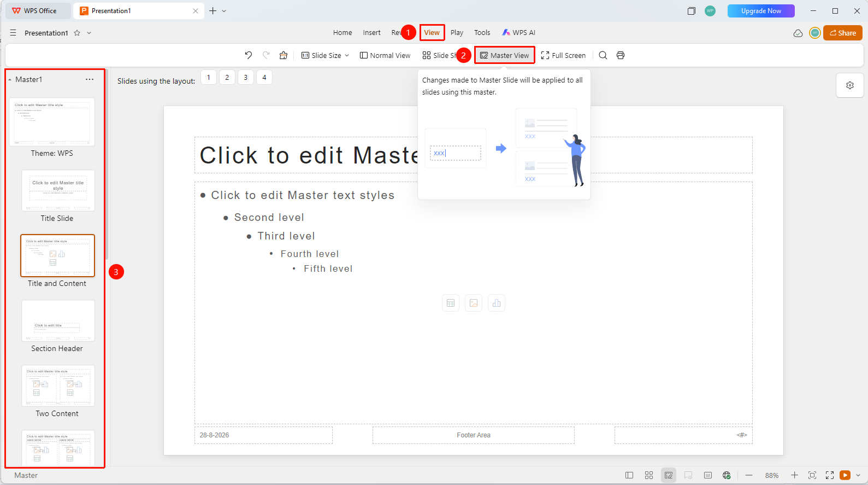Open the Tools menu tab
868x485 pixels.
[482, 33]
